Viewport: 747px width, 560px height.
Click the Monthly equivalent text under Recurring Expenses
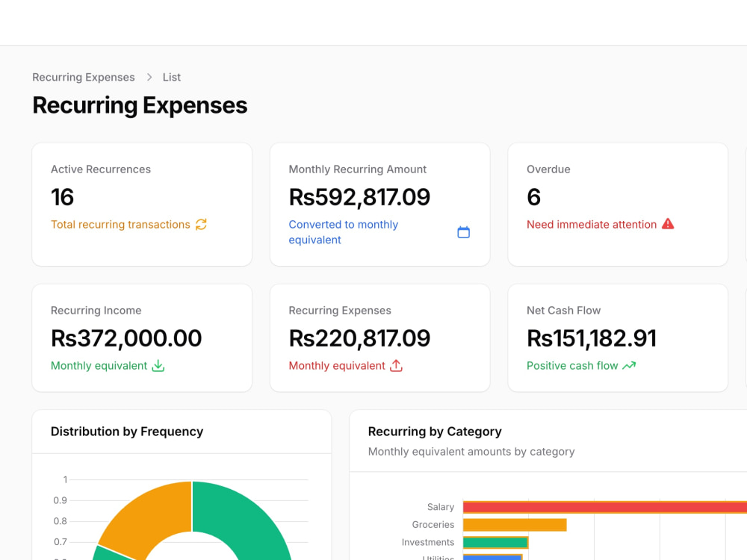tap(337, 366)
